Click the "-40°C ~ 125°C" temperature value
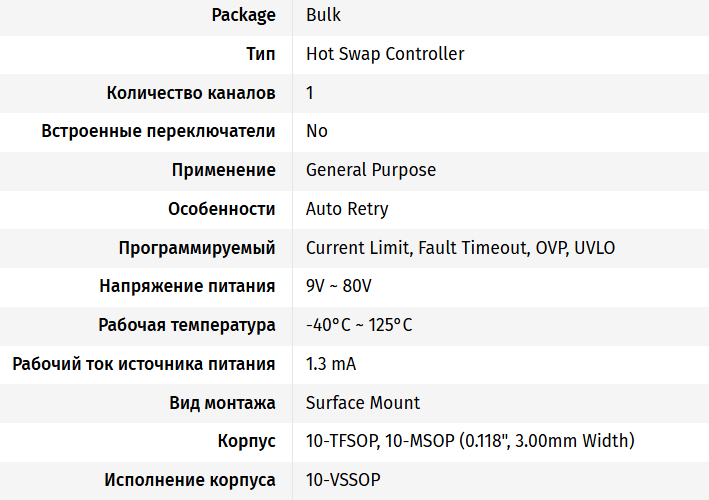This screenshot has width=709, height=500. pos(359,325)
